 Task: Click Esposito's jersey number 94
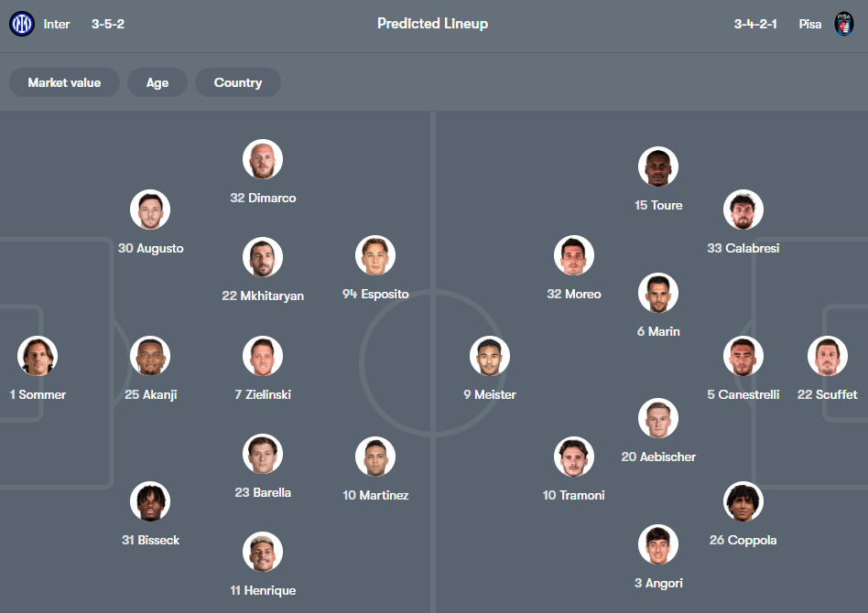pos(350,294)
